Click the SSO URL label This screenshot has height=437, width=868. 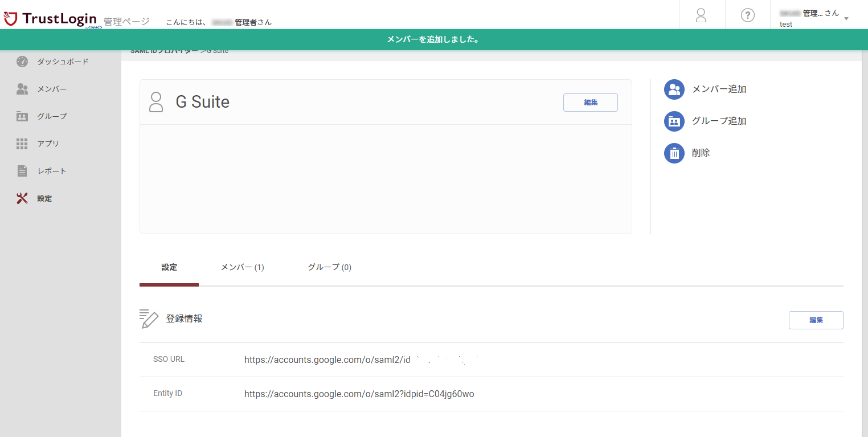(x=169, y=360)
